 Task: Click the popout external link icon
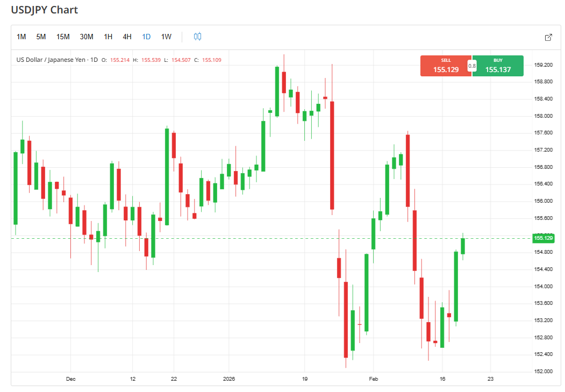pyautogui.click(x=548, y=37)
